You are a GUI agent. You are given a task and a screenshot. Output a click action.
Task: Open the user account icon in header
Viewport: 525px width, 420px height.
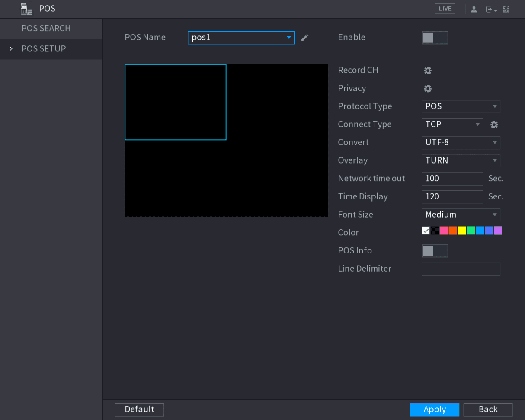[474, 9]
